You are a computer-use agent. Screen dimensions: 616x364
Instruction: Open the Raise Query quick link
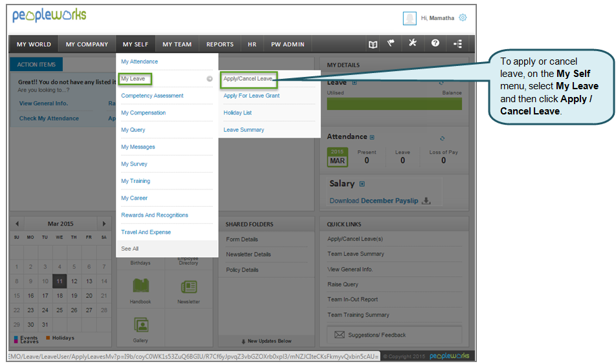click(343, 284)
